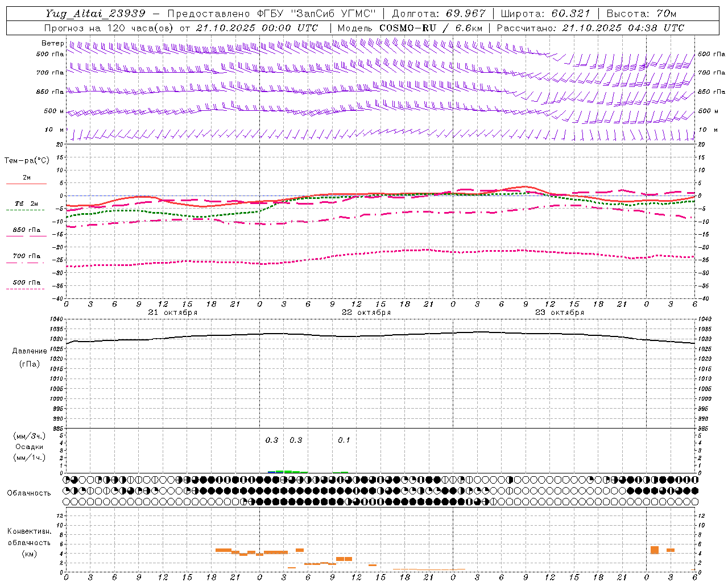The width and height of the screenshot is (728, 582).
Task: Click the 'Td 2м' legend label
Action: pos(26,203)
